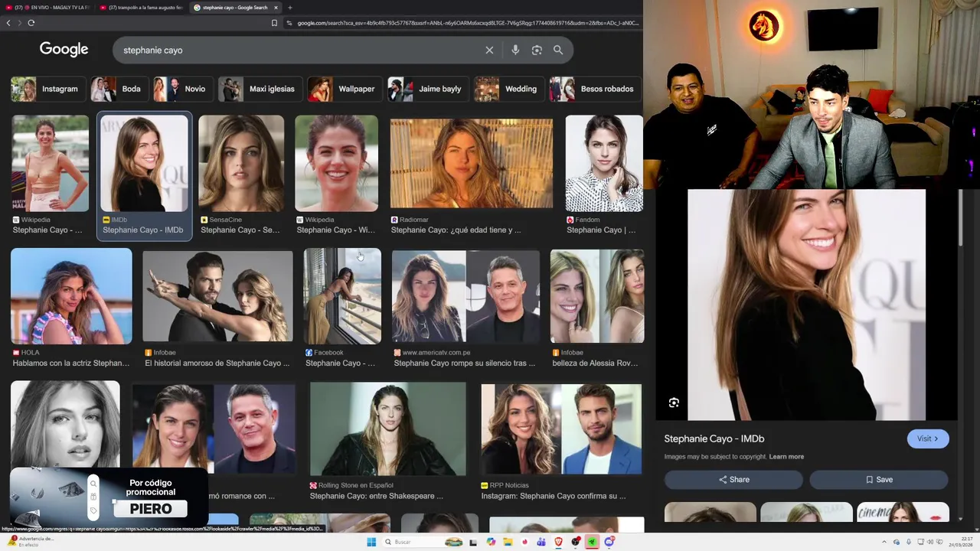Open black and white portrait result
Screen dimensions: 980x551
[65, 424]
